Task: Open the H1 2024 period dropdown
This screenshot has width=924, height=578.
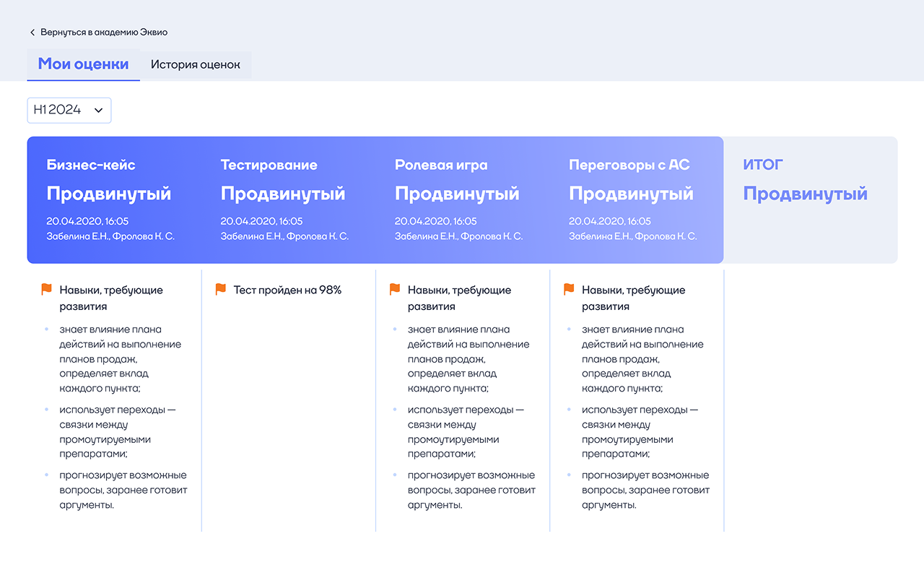Action: point(69,110)
